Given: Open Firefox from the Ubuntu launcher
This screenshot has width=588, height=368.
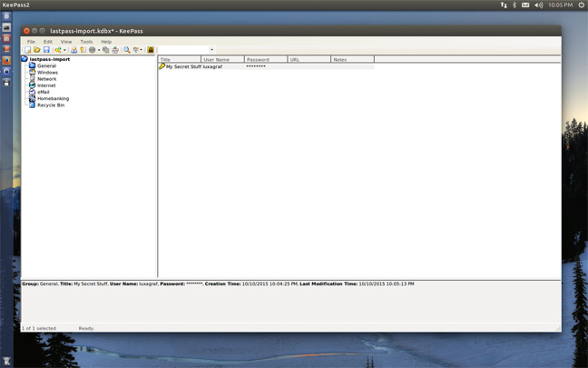Looking at the screenshot, I should click(6, 60).
